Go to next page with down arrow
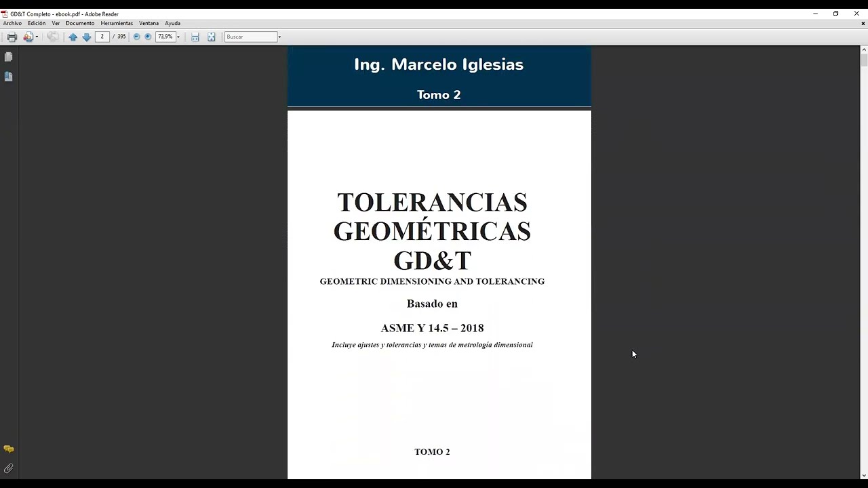This screenshot has width=868, height=488. click(x=87, y=37)
